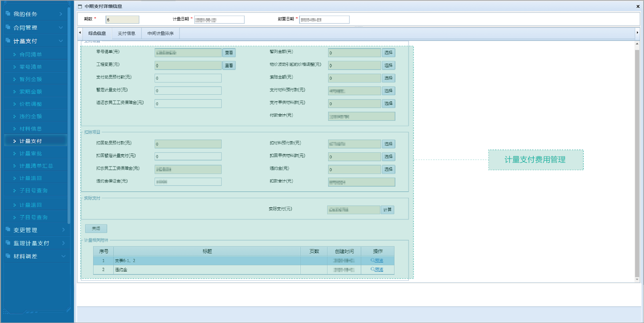Toggle the 材料调差 menu chevron
644x323 pixels.
click(63, 256)
